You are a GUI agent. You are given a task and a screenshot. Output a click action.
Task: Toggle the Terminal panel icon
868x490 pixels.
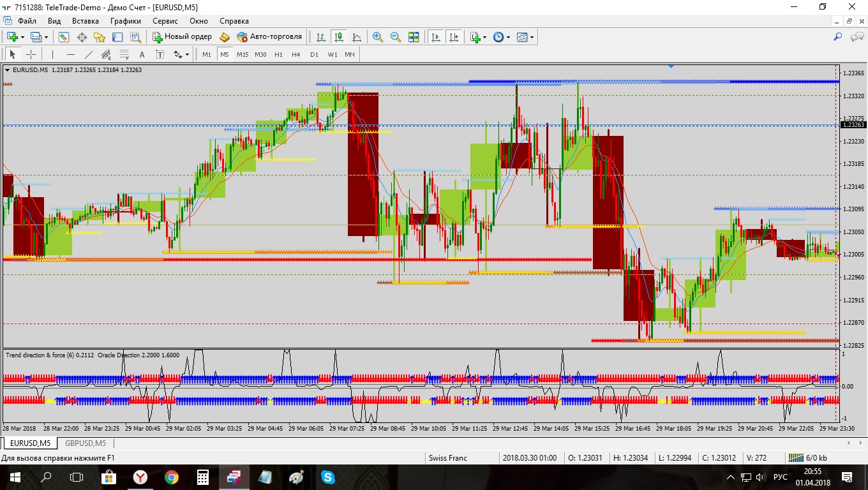pos(117,37)
